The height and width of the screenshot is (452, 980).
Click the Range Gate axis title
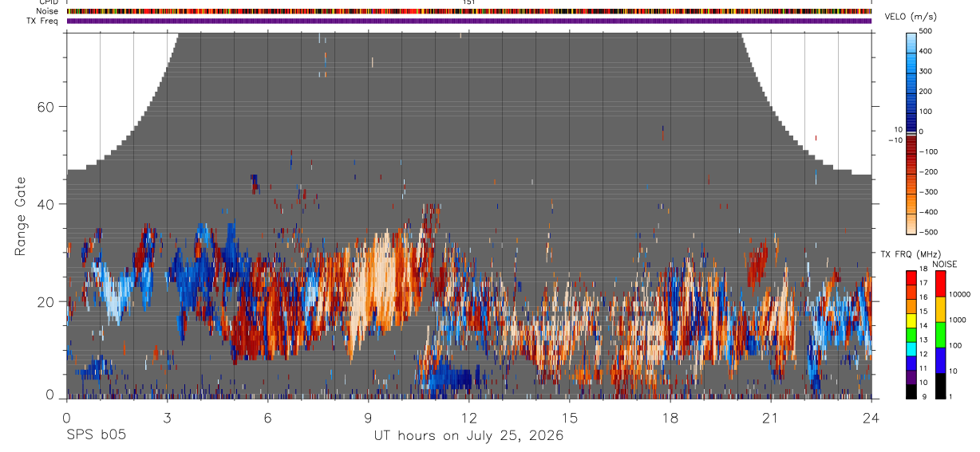coord(20,216)
